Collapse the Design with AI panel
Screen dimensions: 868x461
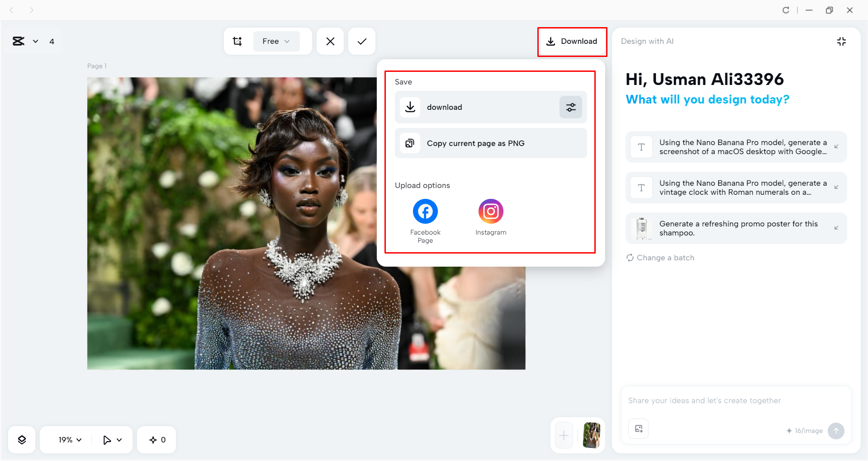841,42
